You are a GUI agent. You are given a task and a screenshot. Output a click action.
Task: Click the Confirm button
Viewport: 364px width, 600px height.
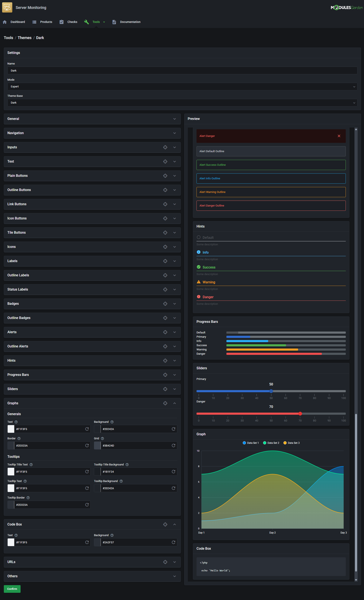12,589
